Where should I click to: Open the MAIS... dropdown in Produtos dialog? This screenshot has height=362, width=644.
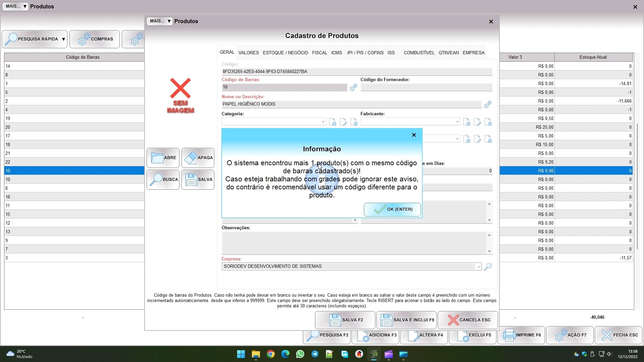click(160, 21)
